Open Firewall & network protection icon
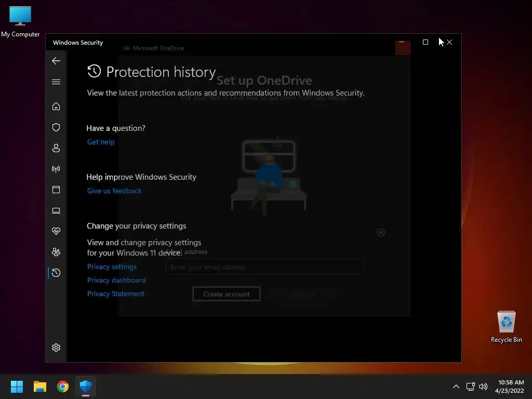This screenshot has height=399, width=532. coord(56,169)
